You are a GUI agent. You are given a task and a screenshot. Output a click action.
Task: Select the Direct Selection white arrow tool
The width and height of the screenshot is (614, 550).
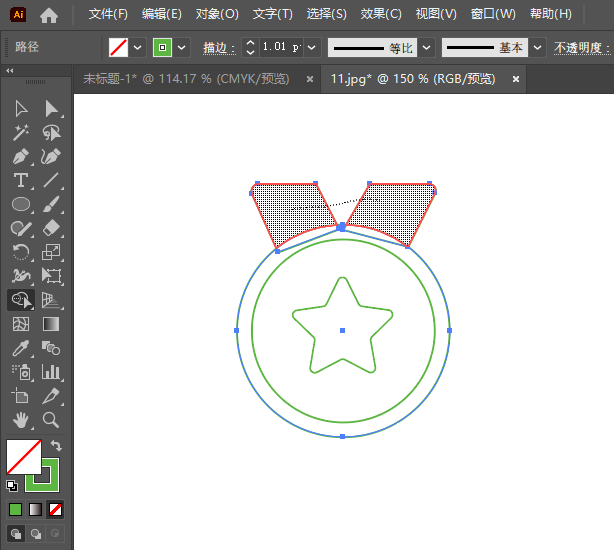click(51, 109)
